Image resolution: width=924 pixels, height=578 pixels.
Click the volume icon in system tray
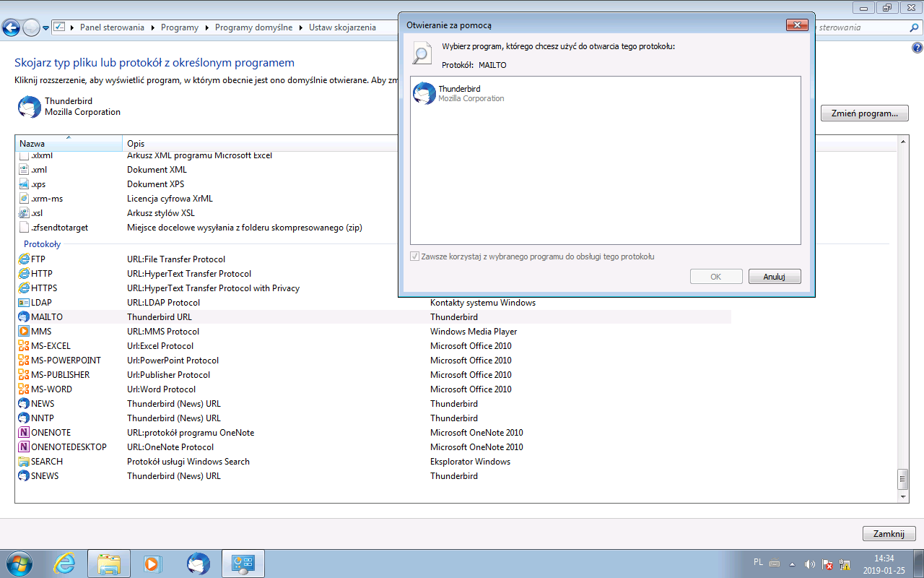point(810,564)
